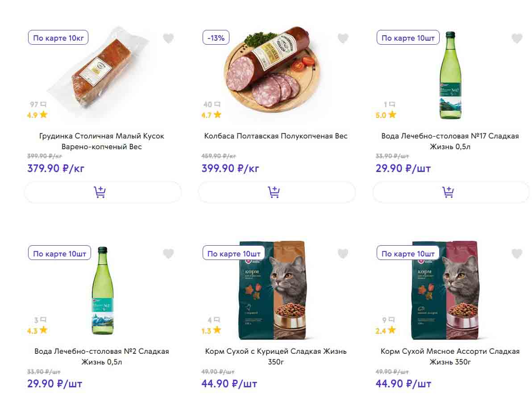Click По карте 10кг badge on Грудинка
532x394 pixels.
click(58, 38)
